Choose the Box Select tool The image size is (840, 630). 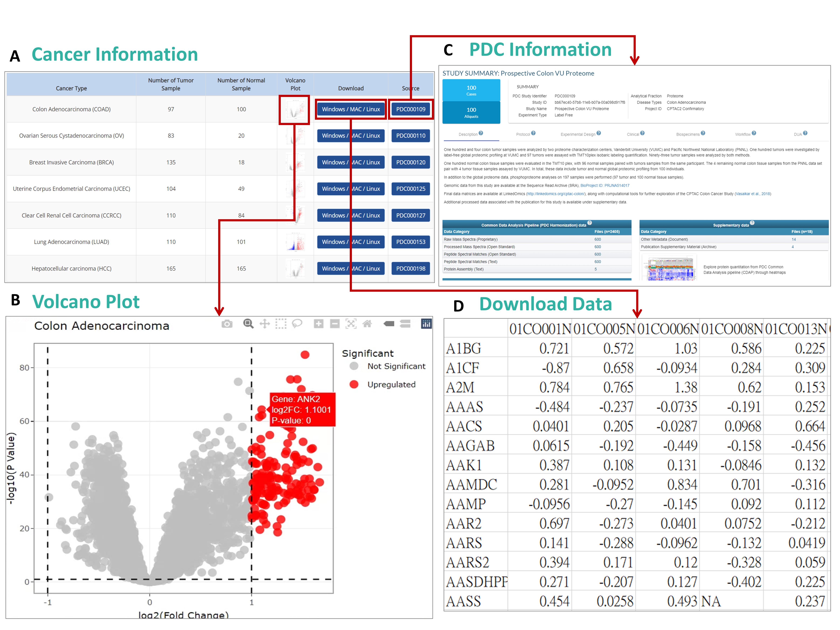[281, 324]
